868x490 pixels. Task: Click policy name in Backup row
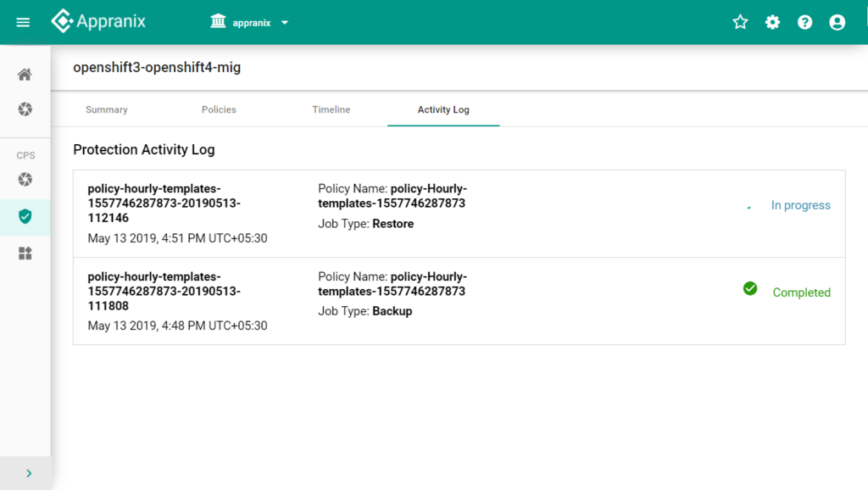click(392, 284)
